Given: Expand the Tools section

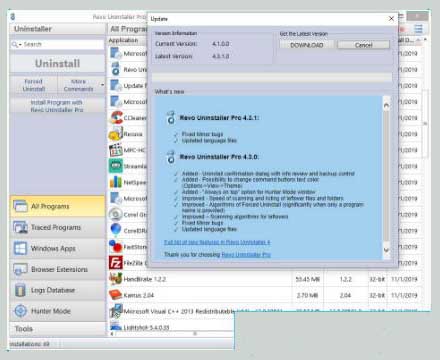Looking at the screenshot, I should 57,329.
